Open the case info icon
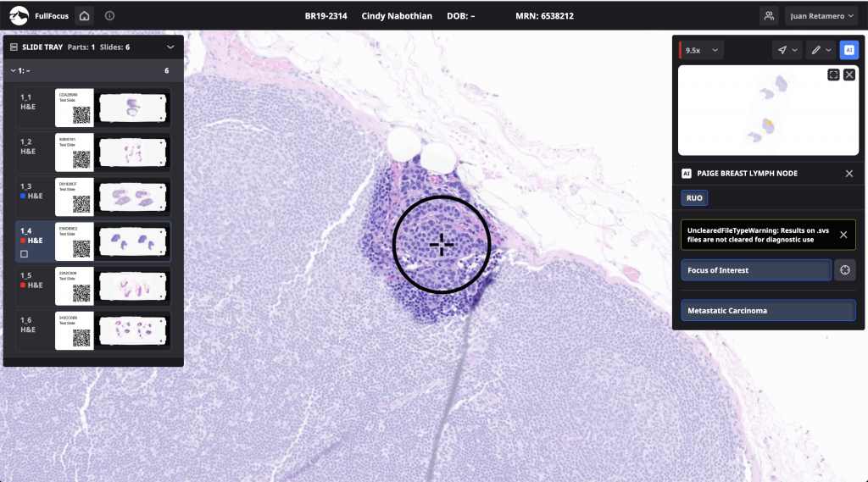The image size is (868, 482). (x=109, y=15)
